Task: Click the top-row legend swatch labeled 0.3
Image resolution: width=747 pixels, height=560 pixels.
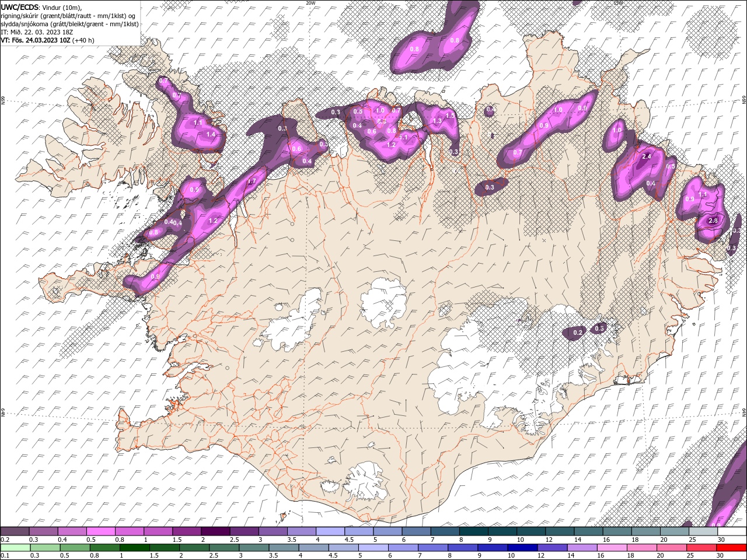Action: click(44, 531)
